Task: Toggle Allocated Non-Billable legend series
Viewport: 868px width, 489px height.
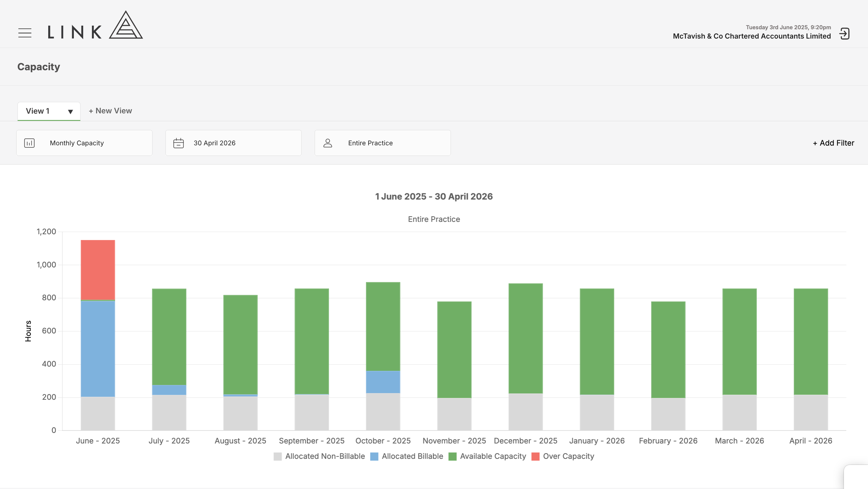Action: (x=325, y=456)
